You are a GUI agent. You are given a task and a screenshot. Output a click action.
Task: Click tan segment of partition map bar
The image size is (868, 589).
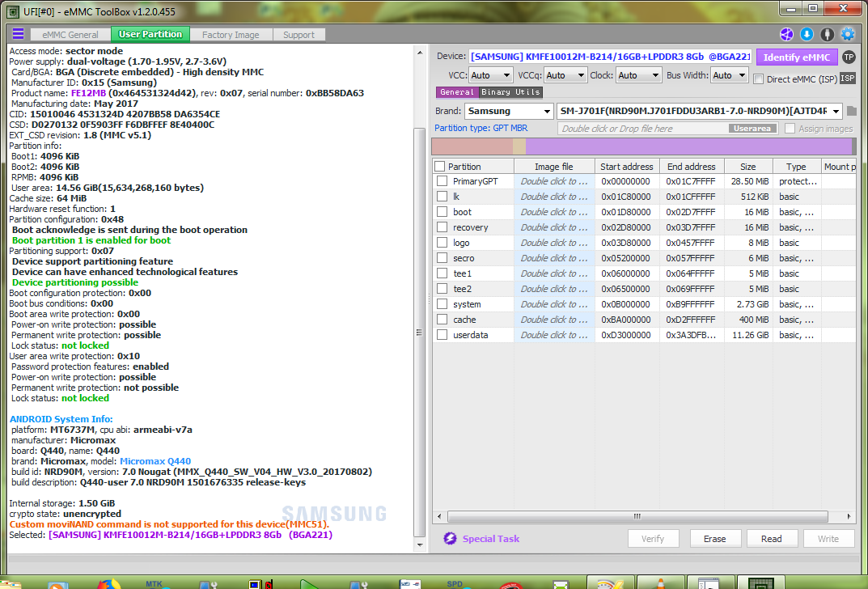click(x=519, y=146)
